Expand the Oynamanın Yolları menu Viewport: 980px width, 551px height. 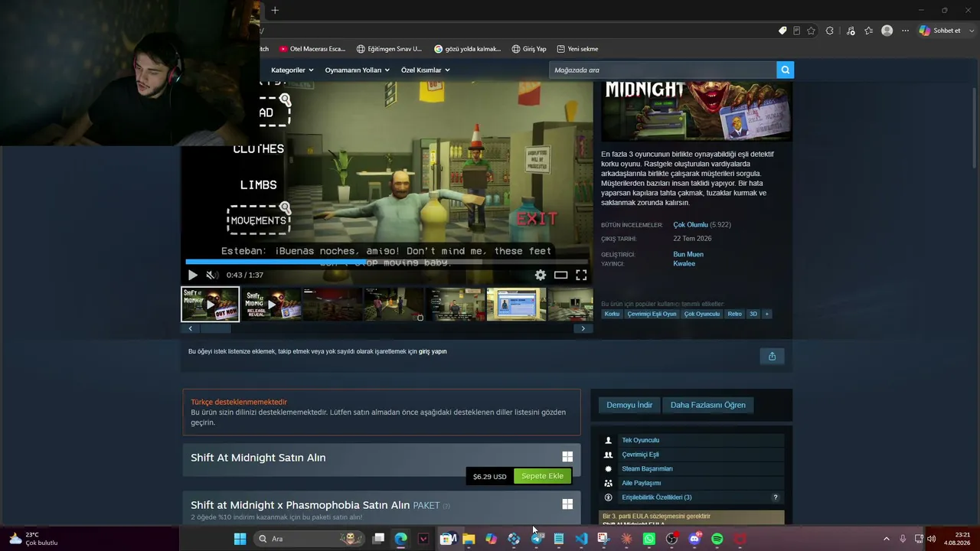tap(358, 70)
